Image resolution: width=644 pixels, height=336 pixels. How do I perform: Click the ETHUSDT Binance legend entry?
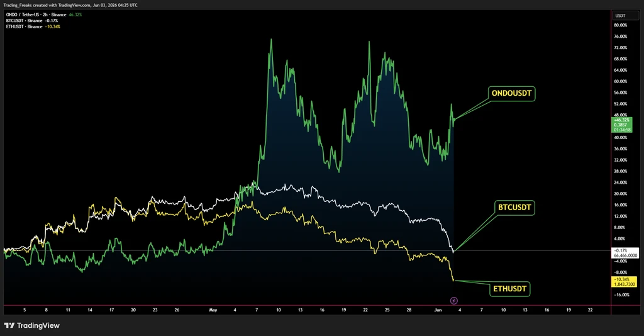click(x=33, y=26)
